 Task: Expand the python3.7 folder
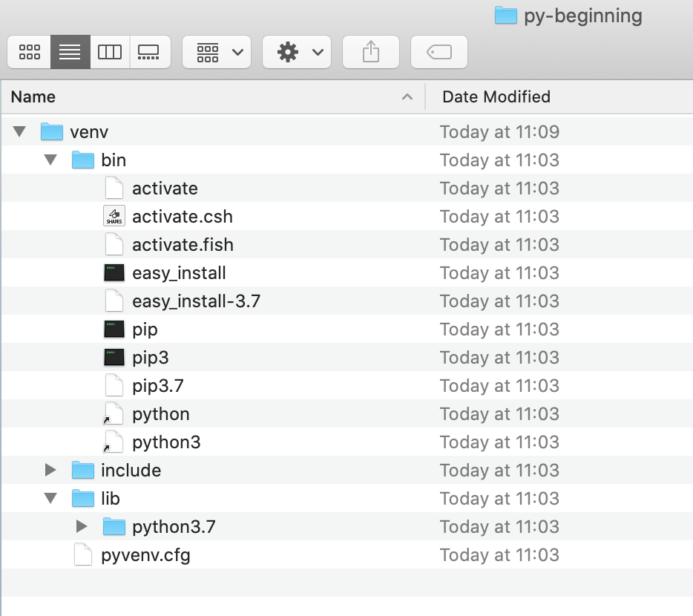[x=82, y=526]
